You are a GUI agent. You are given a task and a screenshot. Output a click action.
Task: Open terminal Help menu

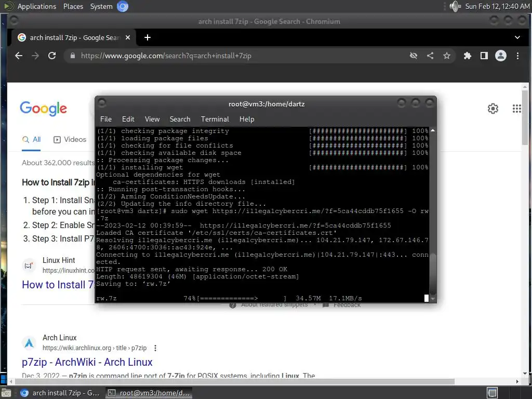[247, 119]
